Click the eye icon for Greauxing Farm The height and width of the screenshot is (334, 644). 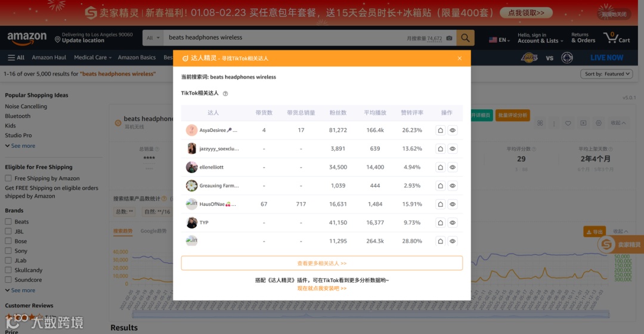pos(453,185)
